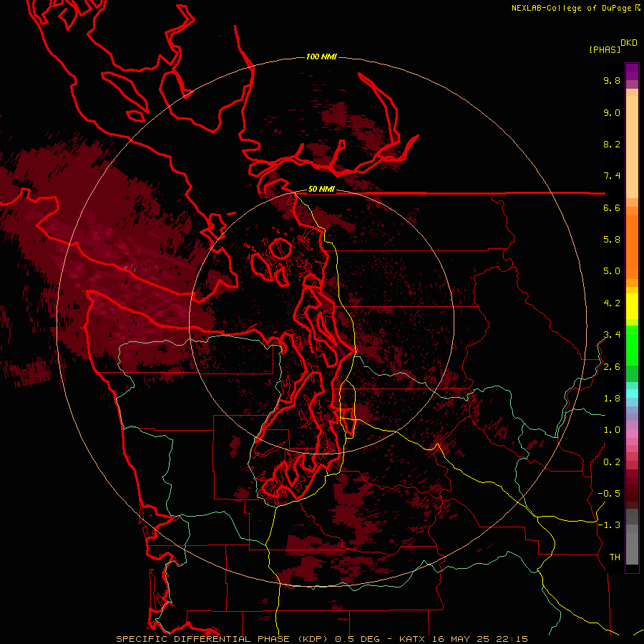Click the TH threshold label on the scale
This screenshot has height=644, width=644.
pyautogui.click(x=615, y=557)
